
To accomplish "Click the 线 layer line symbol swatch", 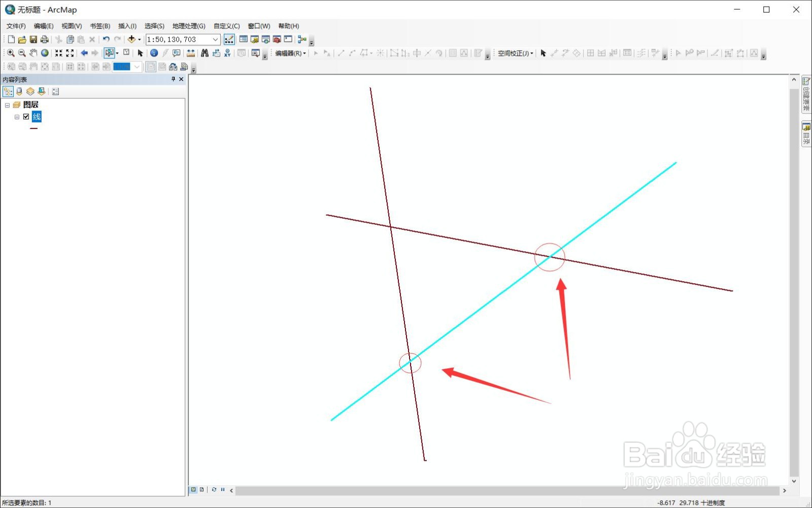I will [34, 128].
